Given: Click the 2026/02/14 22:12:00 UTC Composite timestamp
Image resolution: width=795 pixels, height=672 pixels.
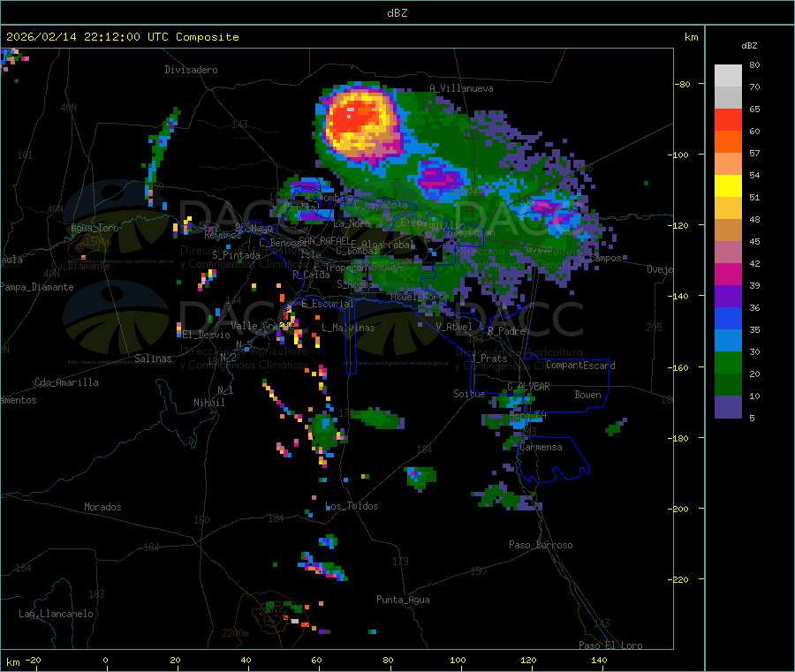Looking at the screenshot, I should pyautogui.click(x=122, y=37).
